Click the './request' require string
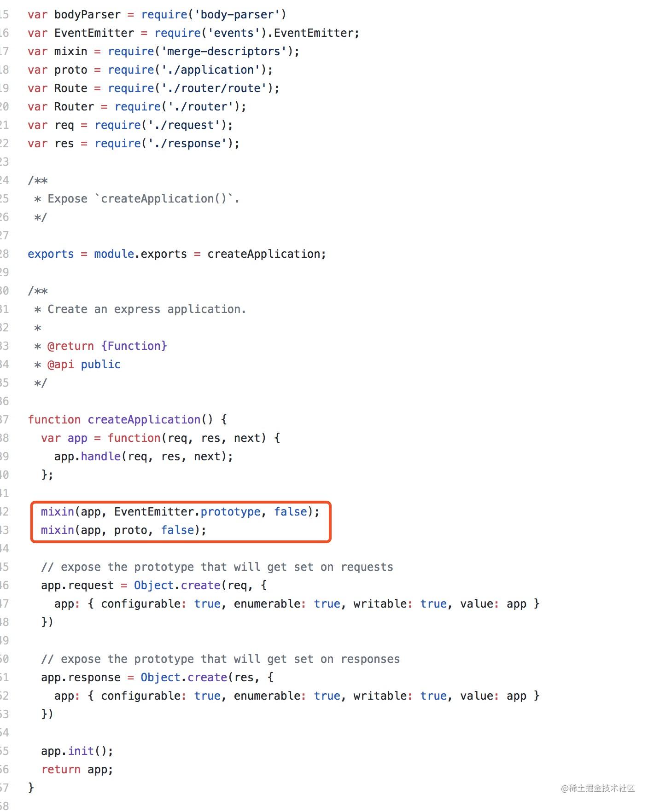 184,125
